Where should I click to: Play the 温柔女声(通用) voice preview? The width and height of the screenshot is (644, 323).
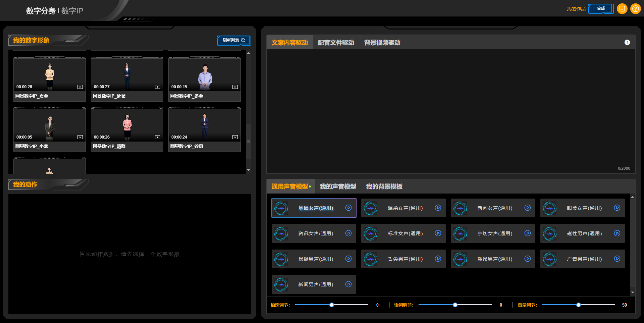coord(438,208)
